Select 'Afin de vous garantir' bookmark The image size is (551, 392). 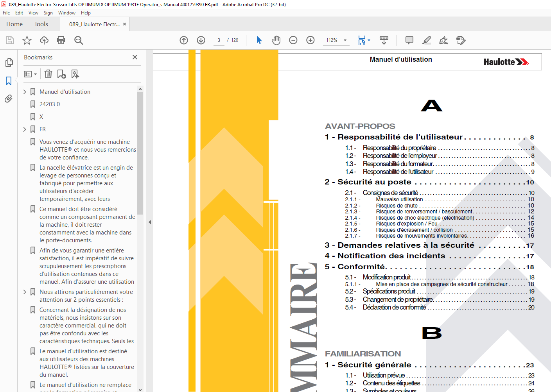(86, 266)
